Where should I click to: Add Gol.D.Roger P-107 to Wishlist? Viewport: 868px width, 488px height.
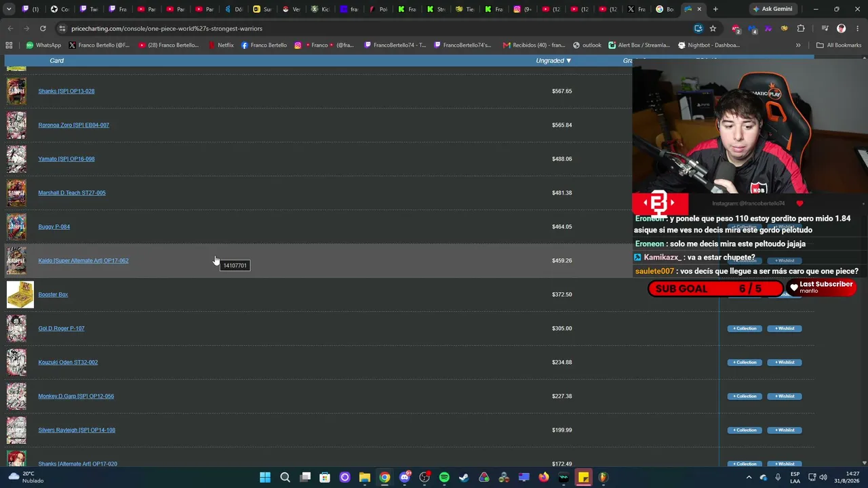[785, 329]
